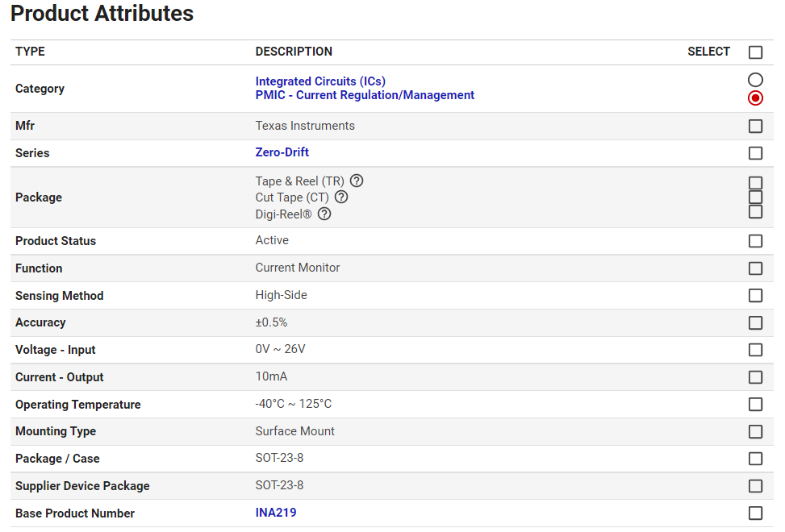Check the Operating Temperature row checkbox
Viewport: 785px width, 532px height.
(755, 405)
